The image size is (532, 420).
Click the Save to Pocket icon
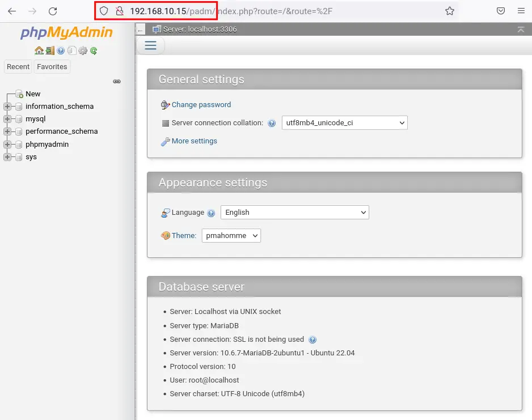coord(500,11)
